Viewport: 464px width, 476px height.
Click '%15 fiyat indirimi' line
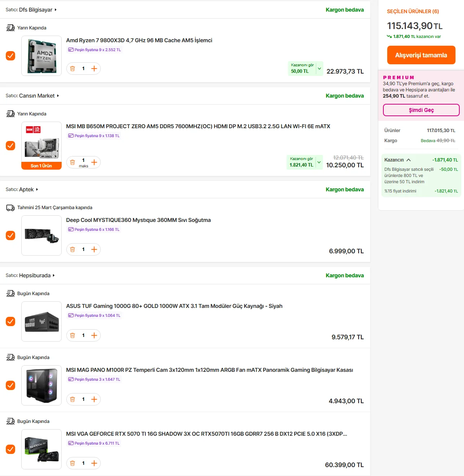[400, 191]
